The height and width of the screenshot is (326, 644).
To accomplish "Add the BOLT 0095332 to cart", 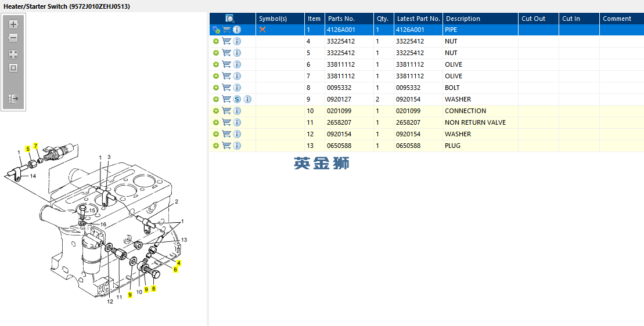I will (226, 88).
